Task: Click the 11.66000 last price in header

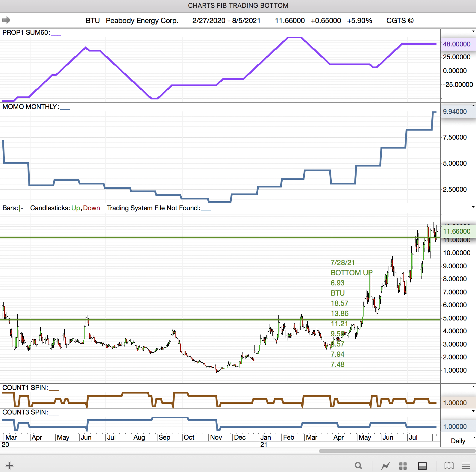Action: coord(290,21)
